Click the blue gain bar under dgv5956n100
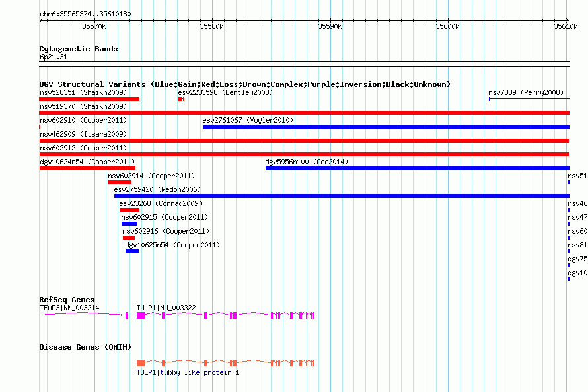Viewport: 588px width, 392px height. 418,168
